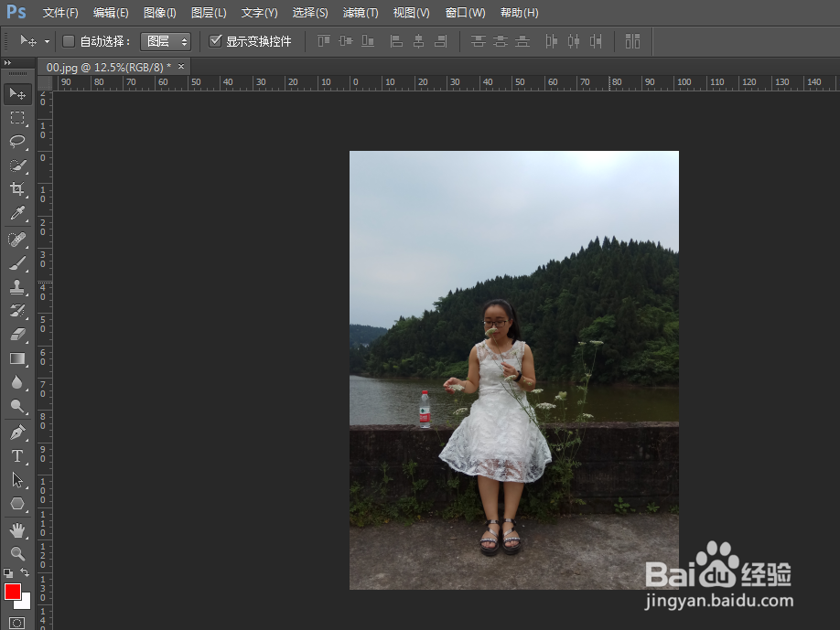The height and width of the screenshot is (630, 840).
Task: Click Distribute right edges icon
Action: click(x=595, y=40)
